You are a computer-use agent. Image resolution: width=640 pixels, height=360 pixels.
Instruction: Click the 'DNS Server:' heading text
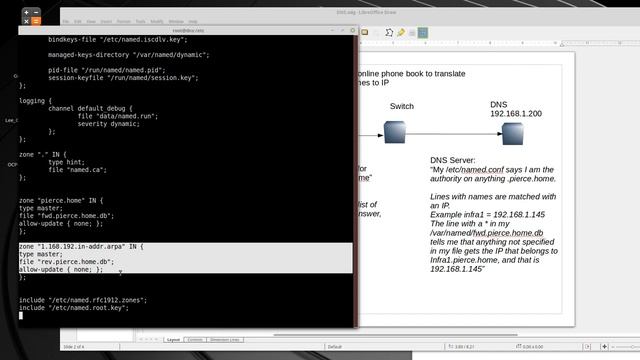pyautogui.click(x=452, y=160)
